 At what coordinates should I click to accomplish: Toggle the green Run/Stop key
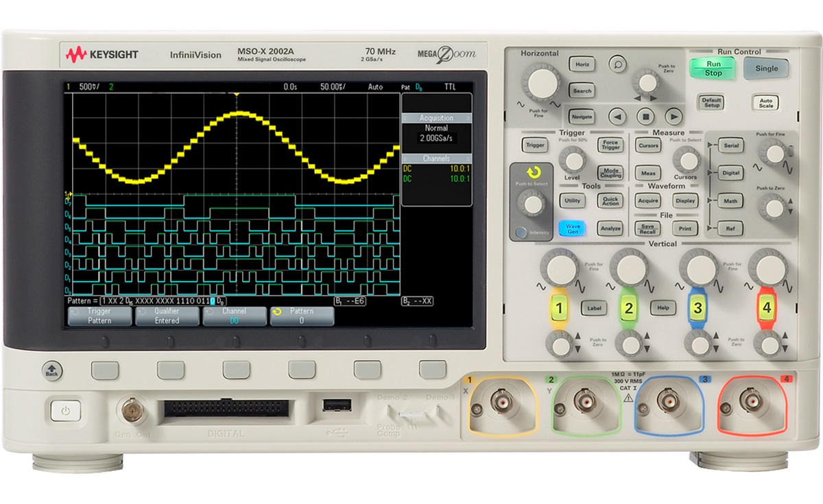(713, 68)
